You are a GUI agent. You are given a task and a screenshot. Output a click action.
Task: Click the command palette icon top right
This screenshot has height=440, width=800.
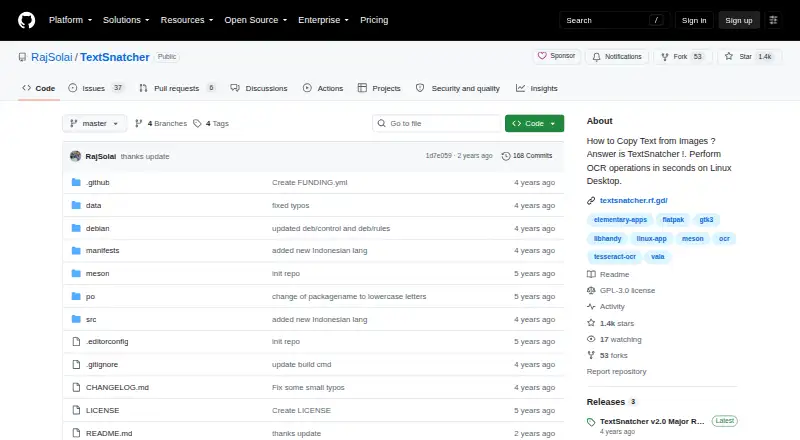773,20
